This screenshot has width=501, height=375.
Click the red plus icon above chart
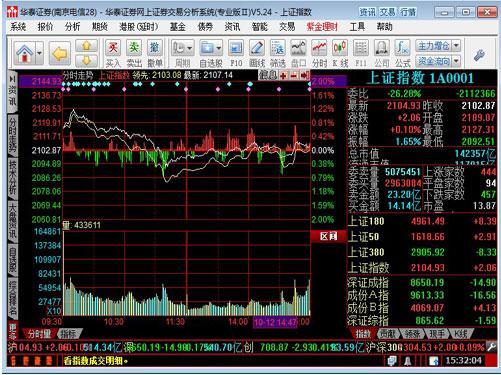point(284,76)
